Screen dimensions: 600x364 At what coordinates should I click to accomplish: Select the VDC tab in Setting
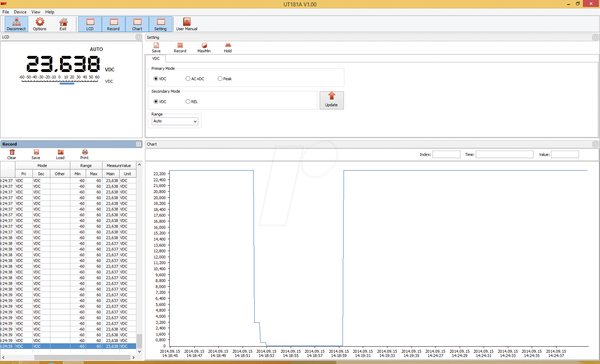click(156, 59)
